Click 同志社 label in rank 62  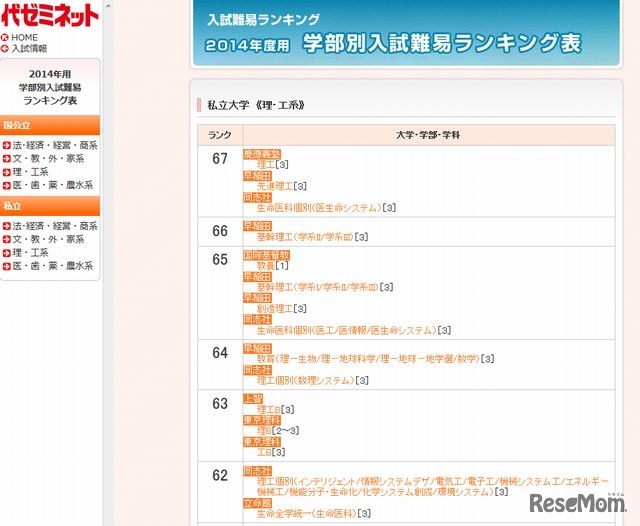coord(257,471)
